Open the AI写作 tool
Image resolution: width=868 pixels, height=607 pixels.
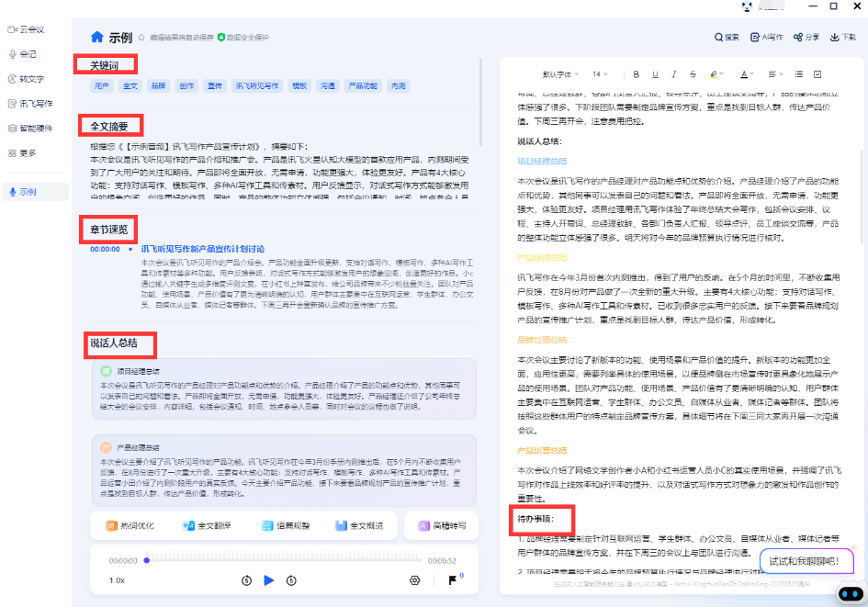click(766, 37)
